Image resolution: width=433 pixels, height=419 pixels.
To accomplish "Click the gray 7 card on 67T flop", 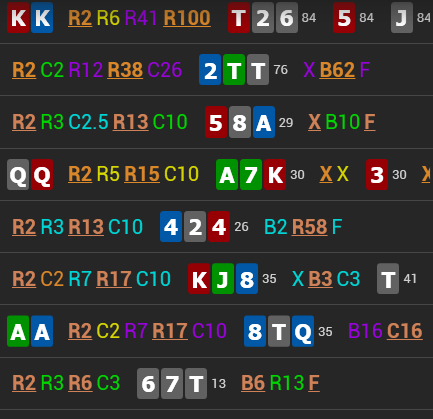I will [172, 383].
